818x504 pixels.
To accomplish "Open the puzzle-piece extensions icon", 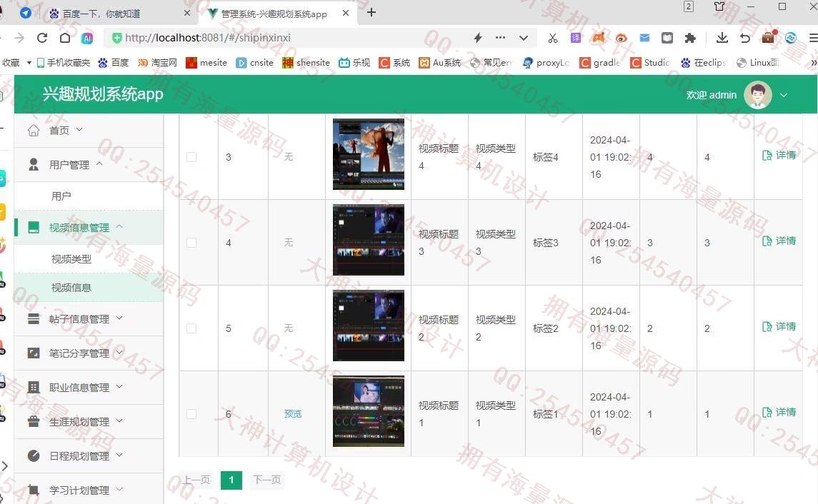I will pyautogui.click(x=690, y=38).
